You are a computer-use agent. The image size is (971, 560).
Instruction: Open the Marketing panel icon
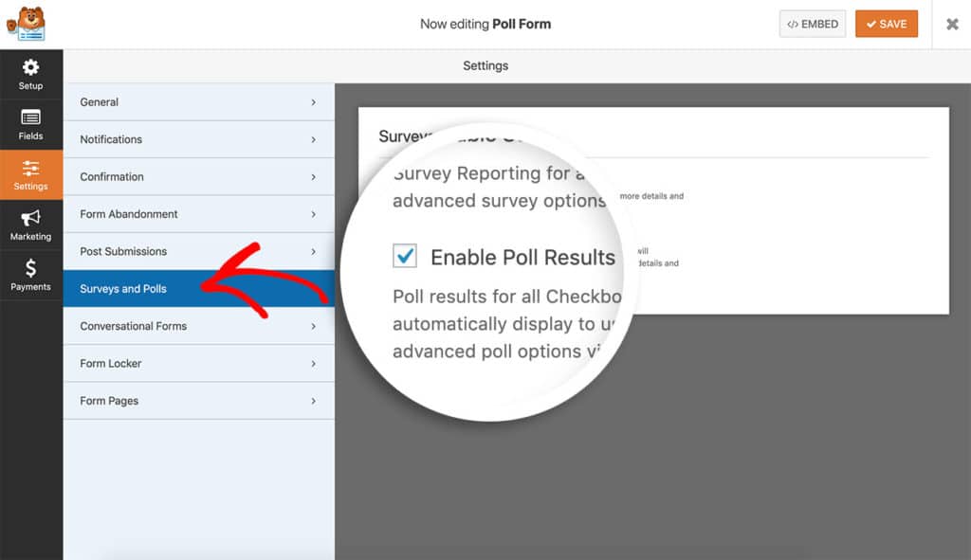31,218
